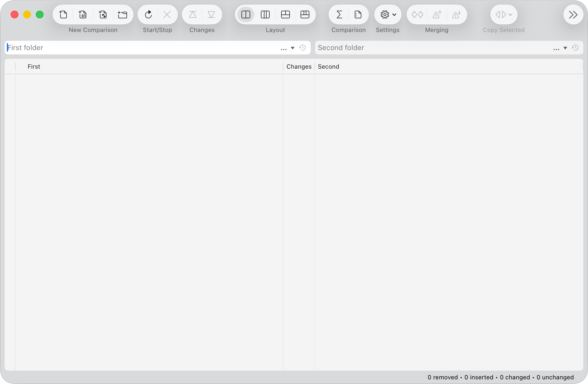Open the Second folder history clock icon
Image resolution: width=588 pixels, height=384 pixels.
pos(575,48)
